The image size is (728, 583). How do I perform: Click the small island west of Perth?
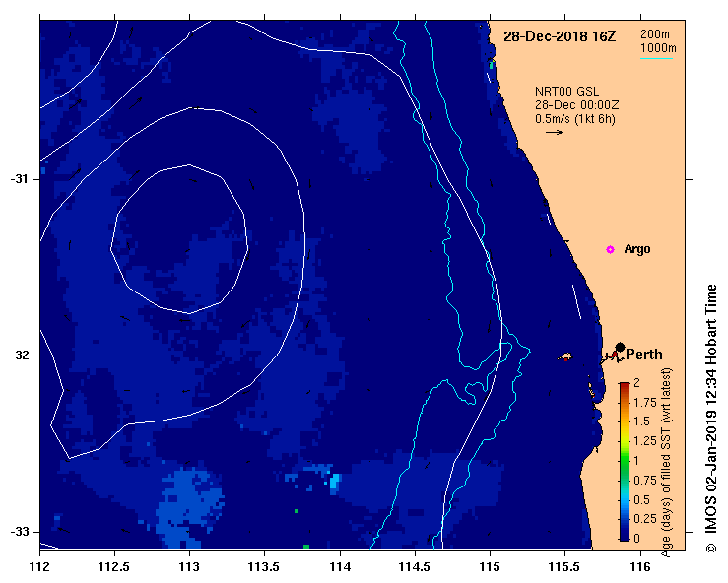(x=566, y=356)
